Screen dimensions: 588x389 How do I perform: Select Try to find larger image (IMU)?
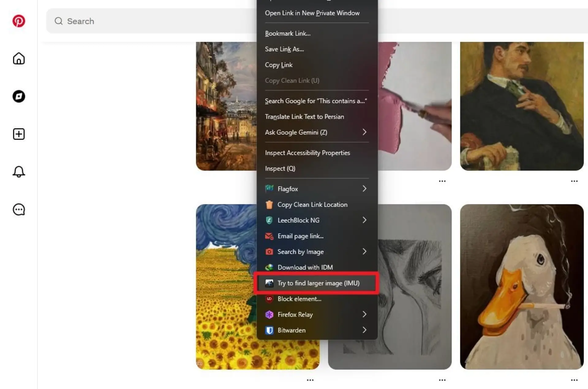tap(317, 283)
